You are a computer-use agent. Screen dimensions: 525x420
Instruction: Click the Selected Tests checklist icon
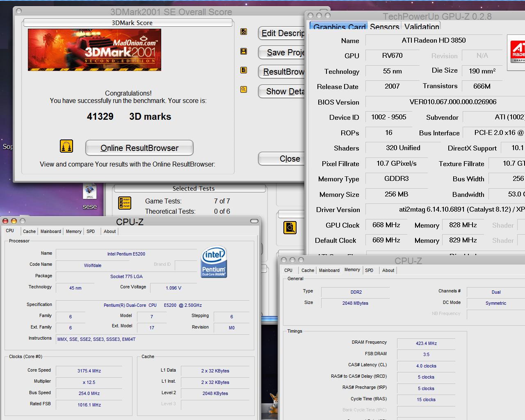(125, 203)
